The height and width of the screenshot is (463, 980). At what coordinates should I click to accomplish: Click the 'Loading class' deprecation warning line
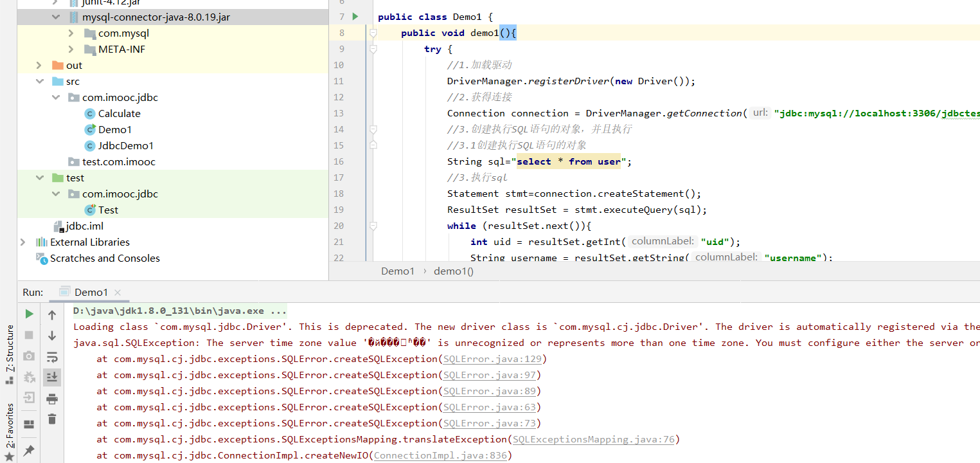(x=526, y=327)
